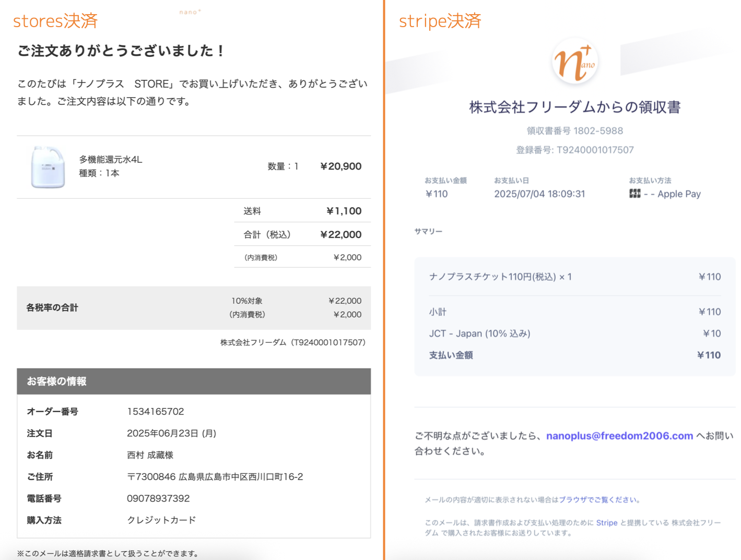Click the Apple Pay card icon
741x560 pixels.
[x=634, y=194]
